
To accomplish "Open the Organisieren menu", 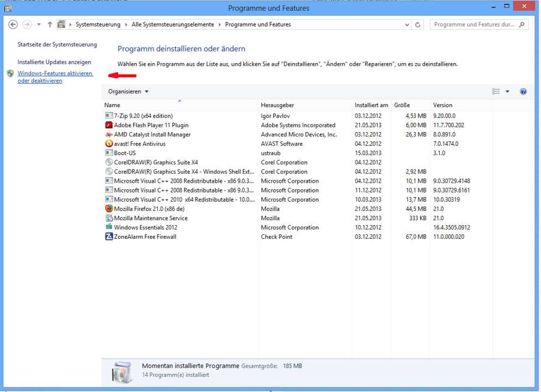I will (x=128, y=91).
